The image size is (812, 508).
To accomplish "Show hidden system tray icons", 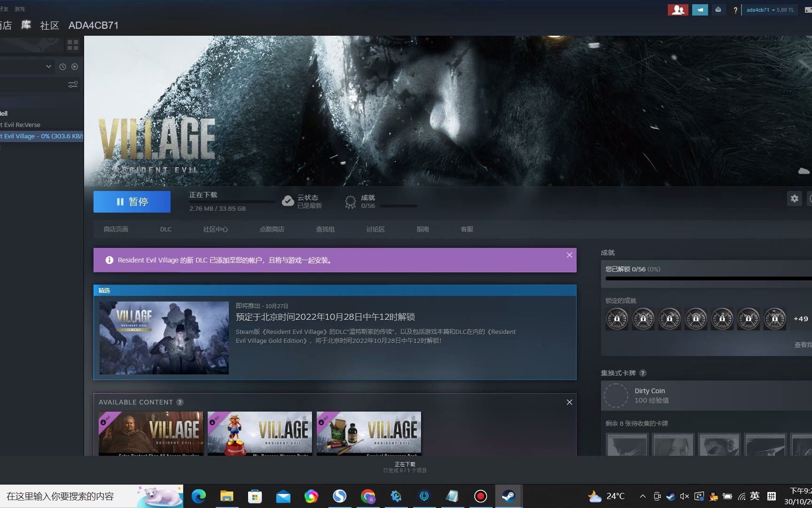I will tap(643, 496).
